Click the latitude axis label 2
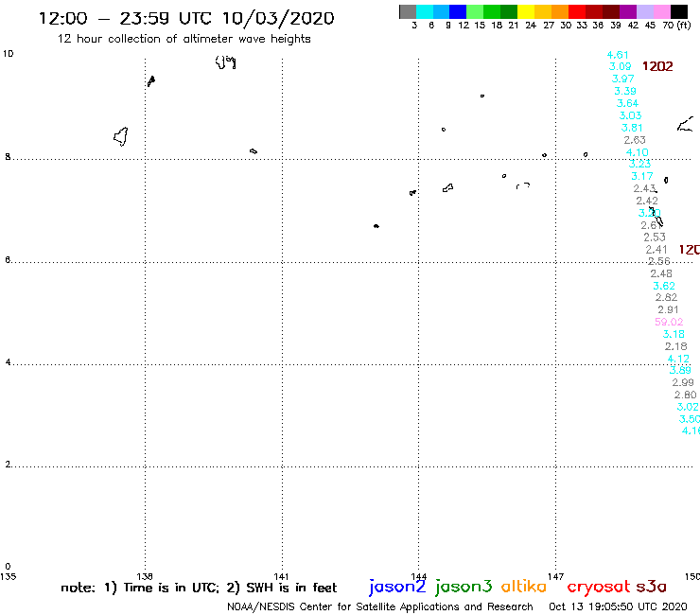700x615 pixels. pyautogui.click(x=8, y=465)
